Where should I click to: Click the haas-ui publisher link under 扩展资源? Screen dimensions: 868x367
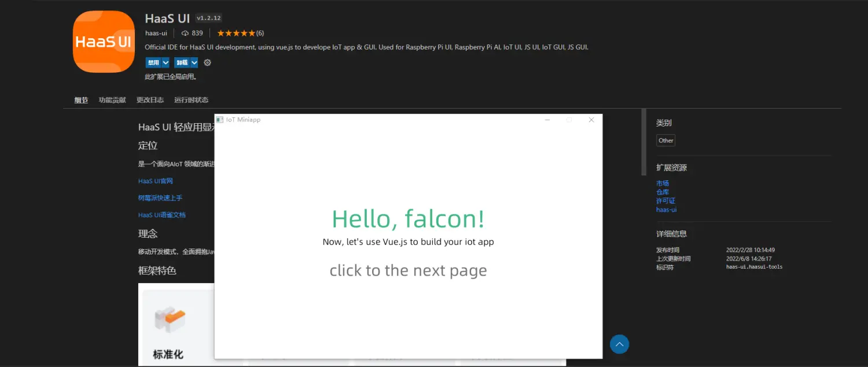[667, 210]
